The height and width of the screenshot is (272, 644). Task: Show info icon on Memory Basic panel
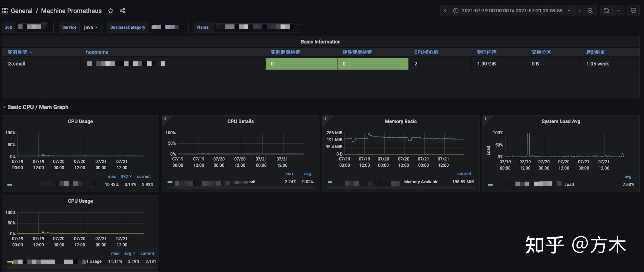pos(325,119)
